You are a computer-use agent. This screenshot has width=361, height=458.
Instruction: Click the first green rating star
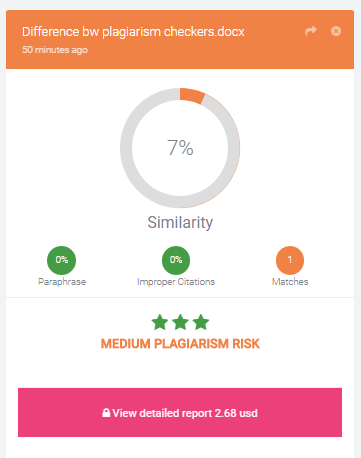point(160,322)
